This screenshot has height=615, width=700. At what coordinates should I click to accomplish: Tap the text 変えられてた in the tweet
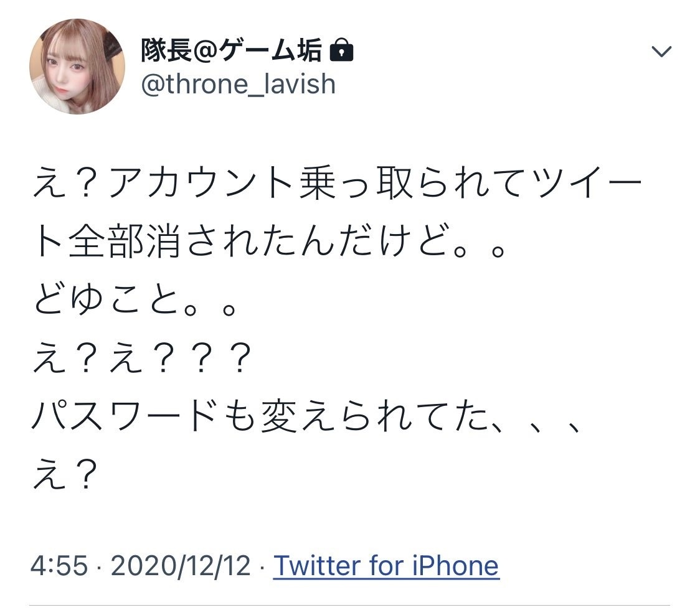click(x=374, y=416)
